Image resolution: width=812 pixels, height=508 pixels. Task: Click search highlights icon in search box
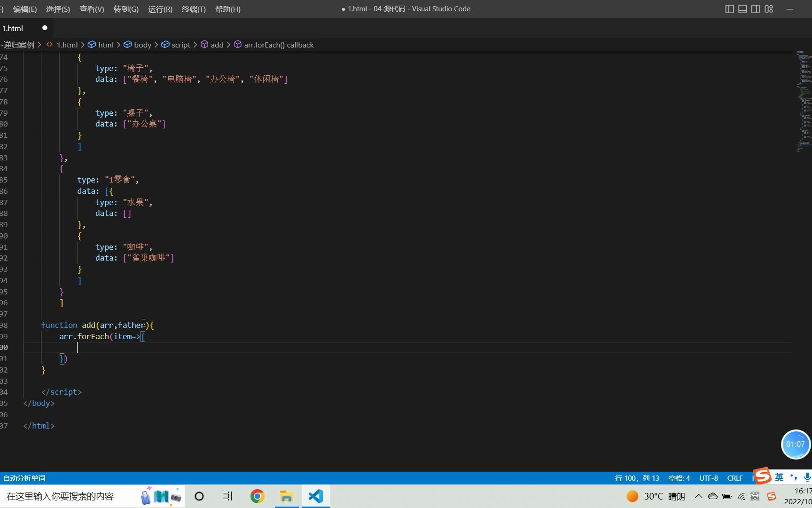point(162,496)
